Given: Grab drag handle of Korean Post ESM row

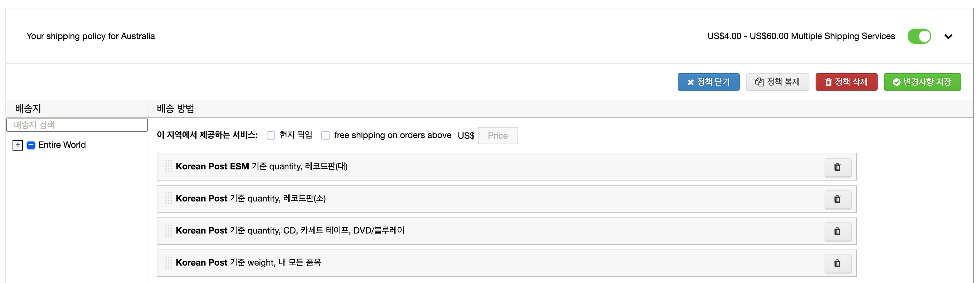Looking at the screenshot, I should pyautogui.click(x=169, y=167).
